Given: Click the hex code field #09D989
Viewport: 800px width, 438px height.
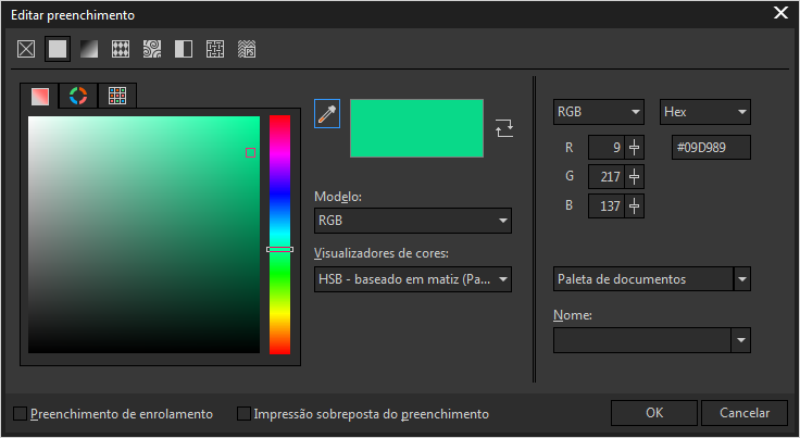Looking at the screenshot, I should click(x=711, y=148).
